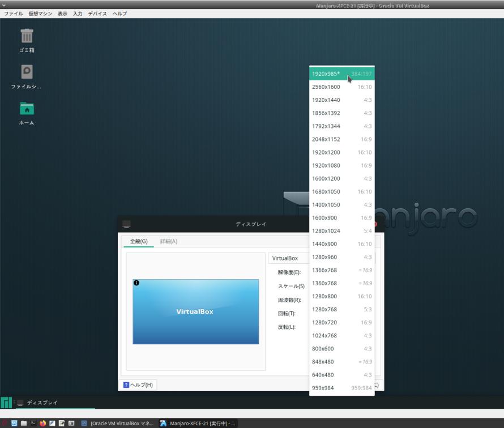Open the ホーム home folder desktop icon
This screenshot has width=504, height=428.
(x=27, y=113)
